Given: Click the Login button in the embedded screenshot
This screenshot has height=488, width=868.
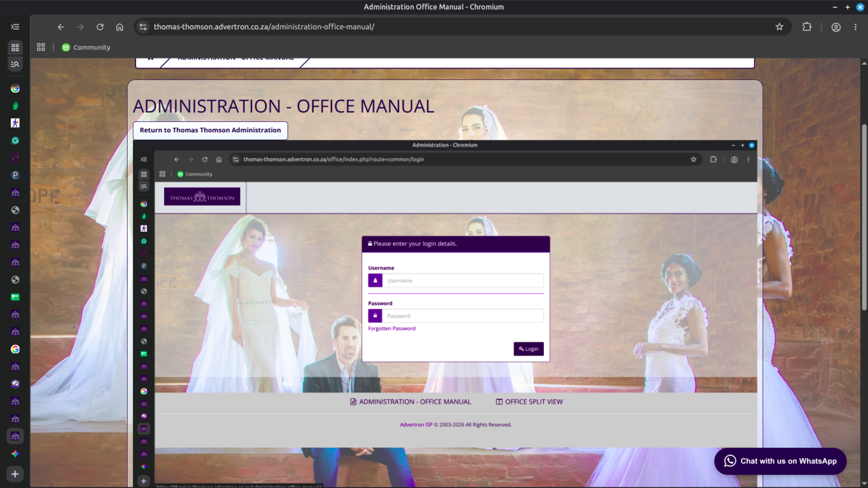Looking at the screenshot, I should (x=529, y=349).
